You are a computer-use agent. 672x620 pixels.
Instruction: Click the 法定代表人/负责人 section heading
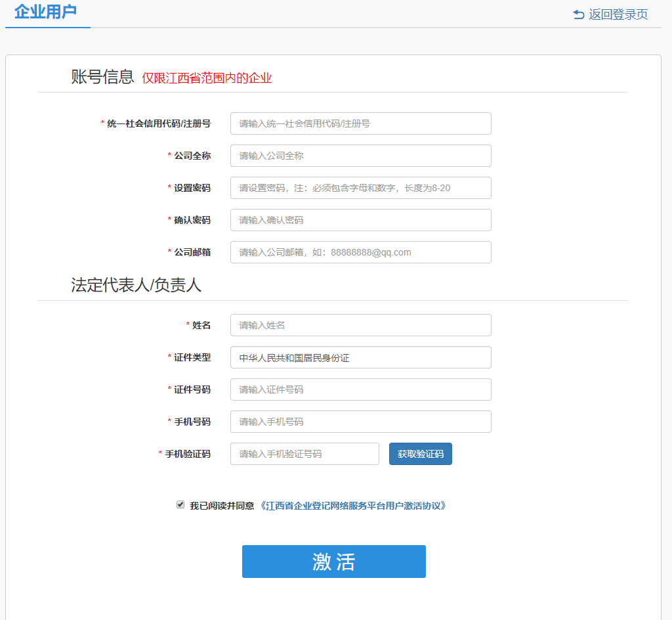coord(136,285)
